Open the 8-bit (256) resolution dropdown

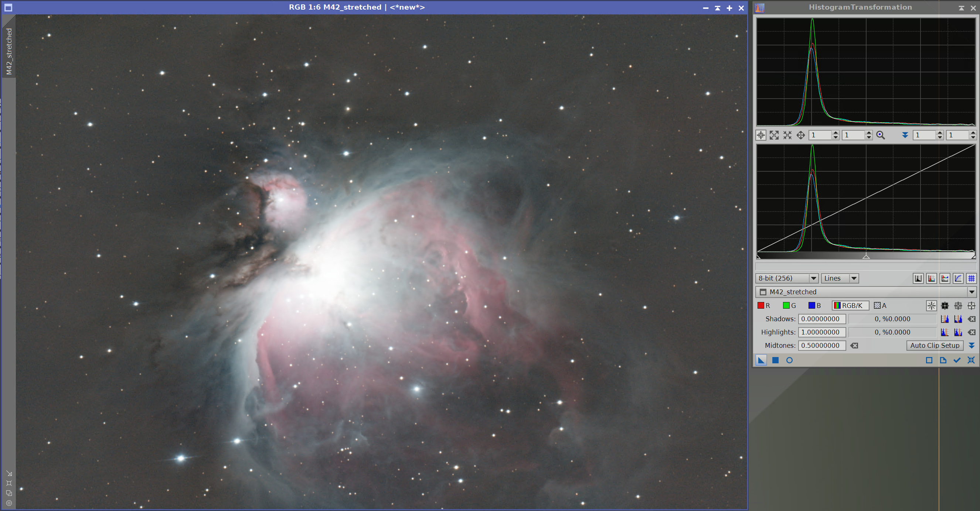(x=787, y=278)
